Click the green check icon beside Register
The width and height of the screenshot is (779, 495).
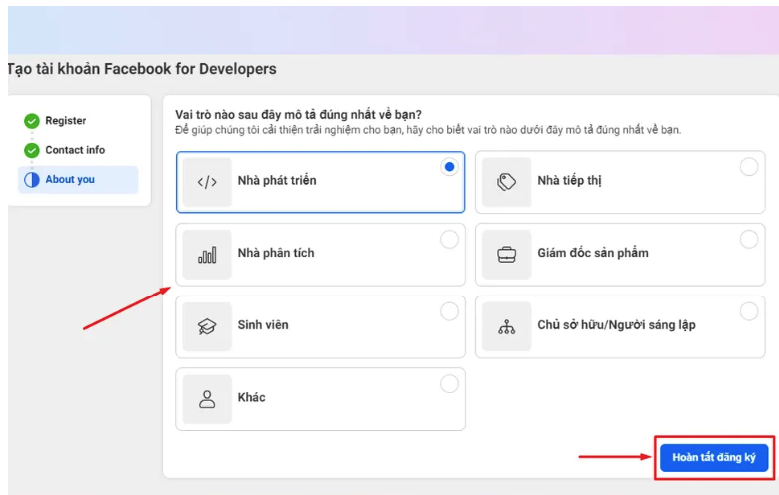(32, 121)
